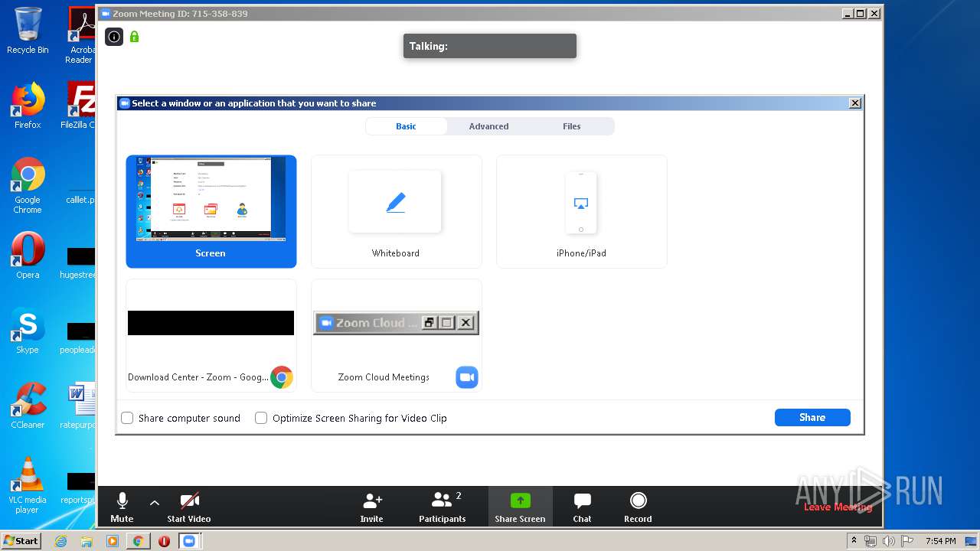Open Opera desktop shortcut
The image size is (980, 551).
pyautogui.click(x=28, y=256)
